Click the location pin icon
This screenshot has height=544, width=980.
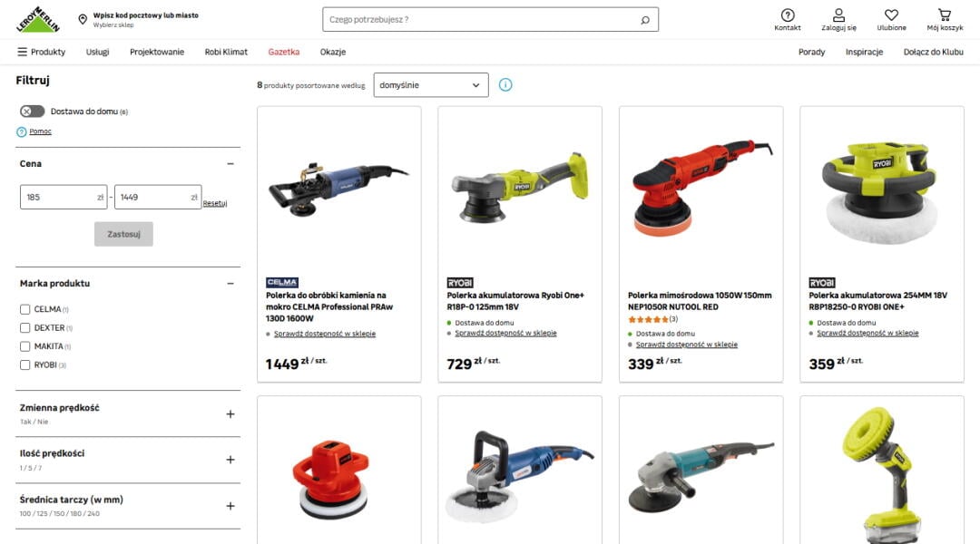tap(83, 19)
